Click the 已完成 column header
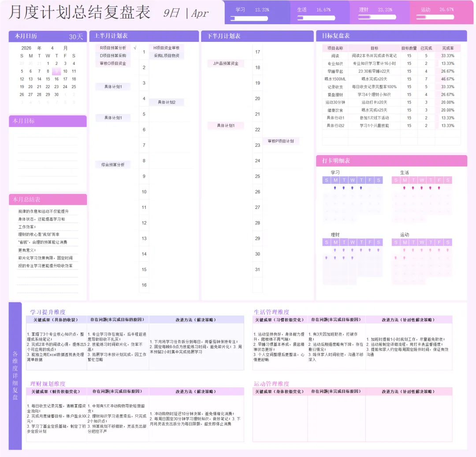 [x=426, y=48]
